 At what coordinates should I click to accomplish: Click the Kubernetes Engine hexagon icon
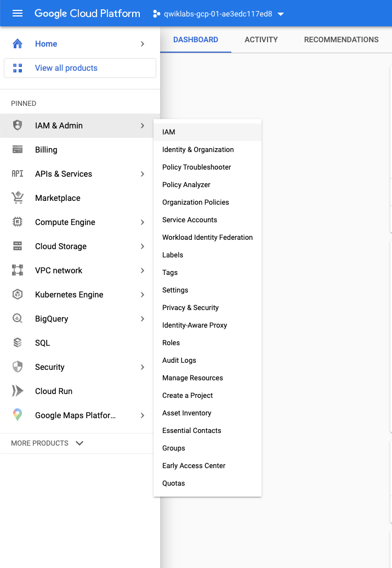point(17,295)
